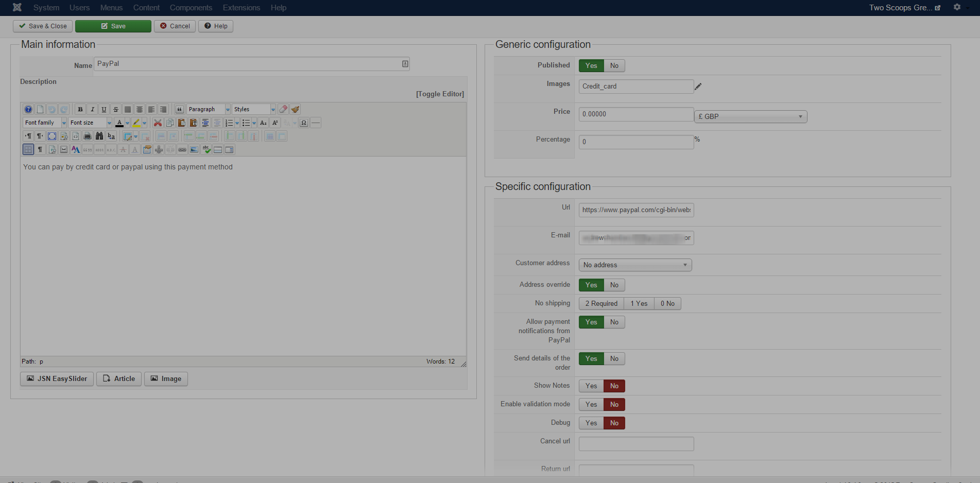
Task: Cut selection with the scissors icon
Action: pos(158,123)
